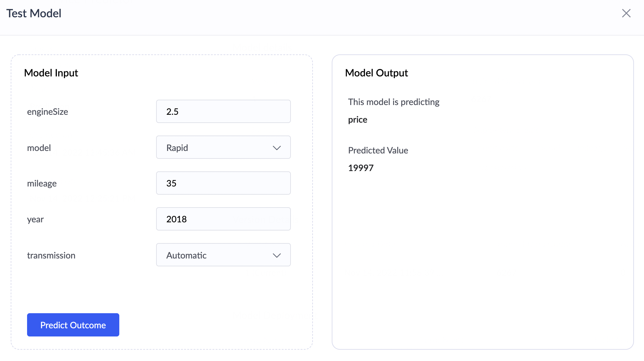Screen dimensions: 644x361
Task: Click the Test Model dialog title
Action: pyautogui.click(x=34, y=13)
